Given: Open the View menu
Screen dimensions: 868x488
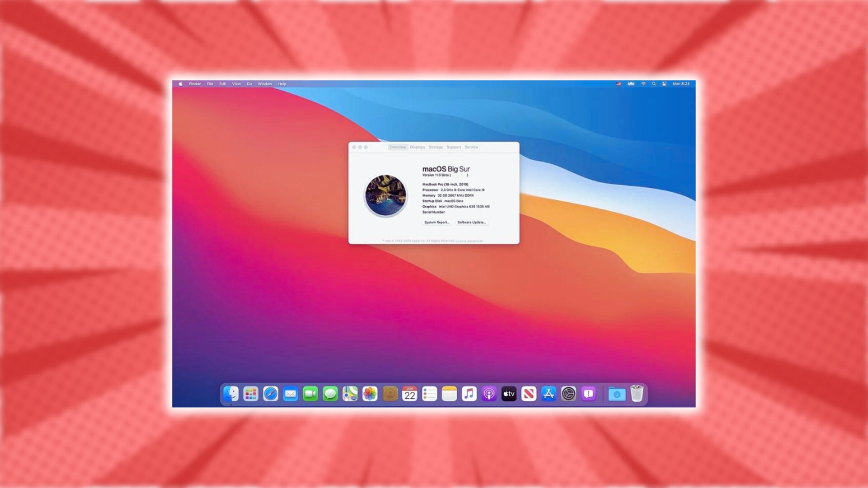Looking at the screenshot, I should [x=236, y=84].
